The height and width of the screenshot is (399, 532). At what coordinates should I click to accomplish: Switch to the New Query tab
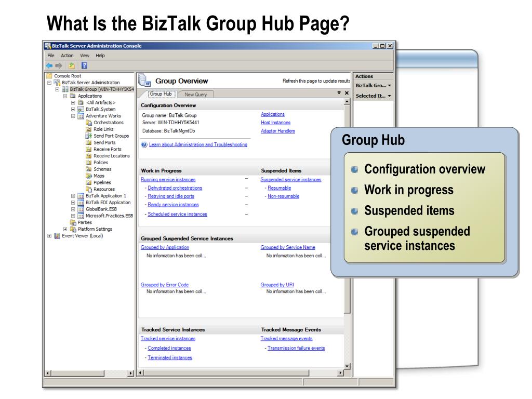pyautogui.click(x=196, y=95)
